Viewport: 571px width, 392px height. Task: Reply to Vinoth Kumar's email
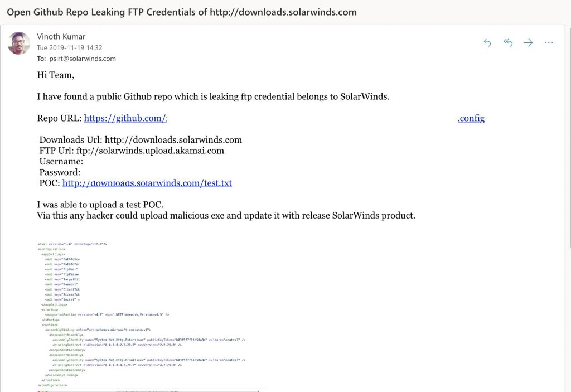point(487,43)
